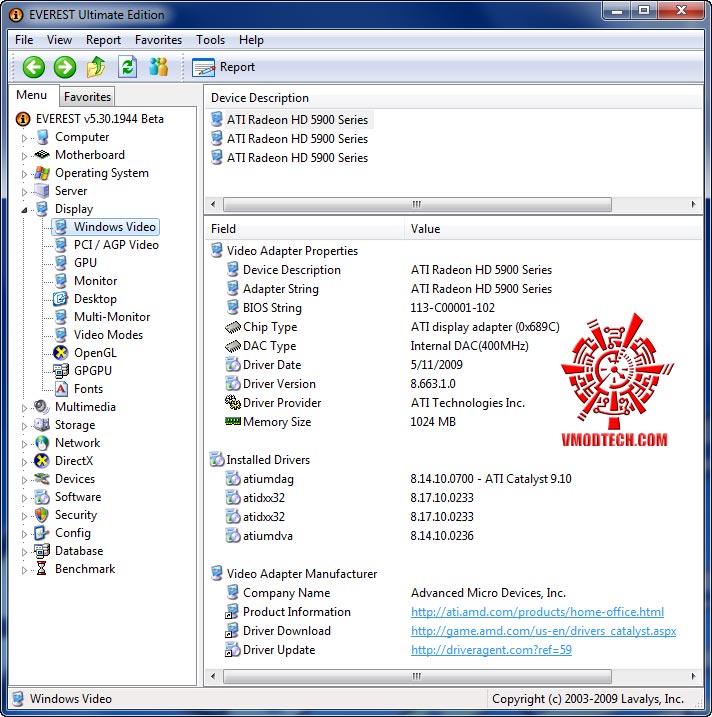The image size is (712, 717).
Task: Open the File menu
Action: click(24, 40)
